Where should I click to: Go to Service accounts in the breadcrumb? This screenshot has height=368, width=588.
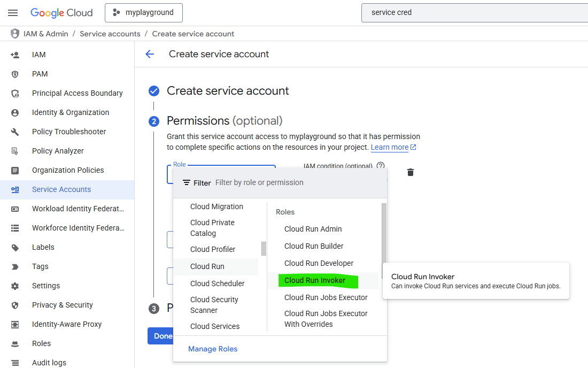pyautogui.click(x=110, y=34)
